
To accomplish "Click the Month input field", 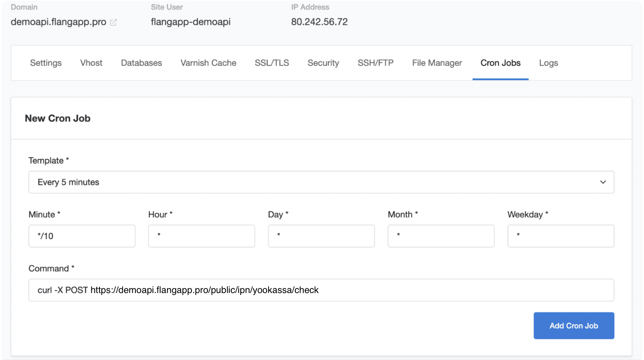I will 441,236.
